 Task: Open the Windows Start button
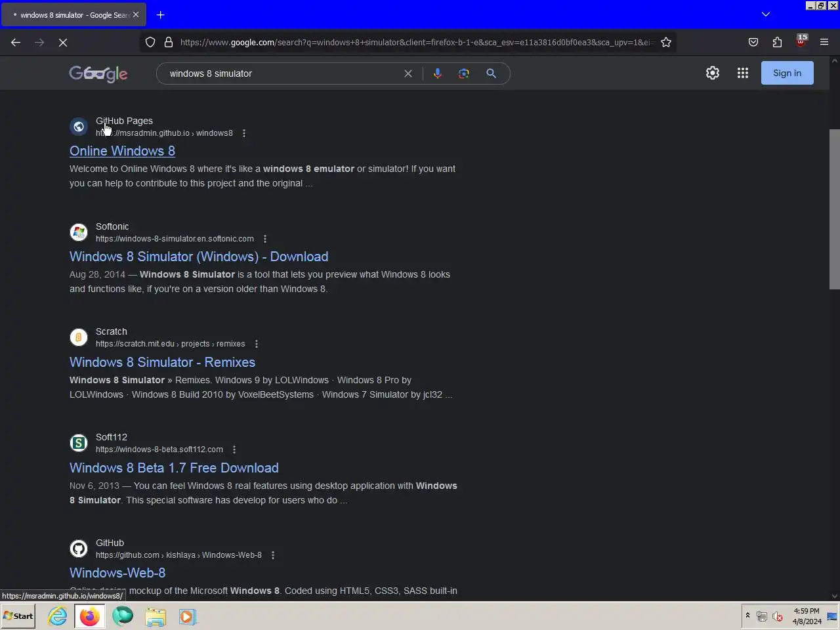(18, 616)
